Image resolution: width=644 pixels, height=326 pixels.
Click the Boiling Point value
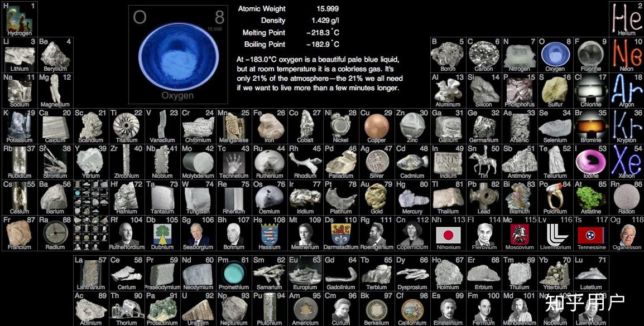tap(323, 44)
